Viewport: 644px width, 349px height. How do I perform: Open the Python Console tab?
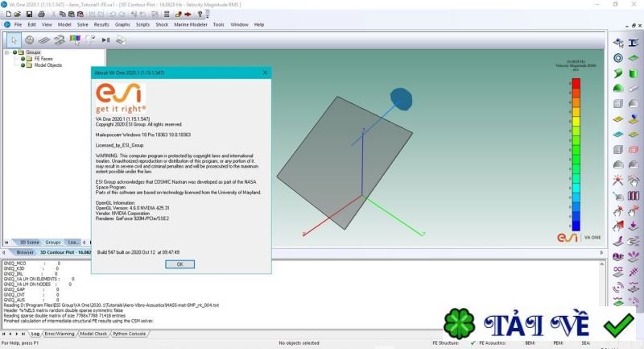(129, 334)
